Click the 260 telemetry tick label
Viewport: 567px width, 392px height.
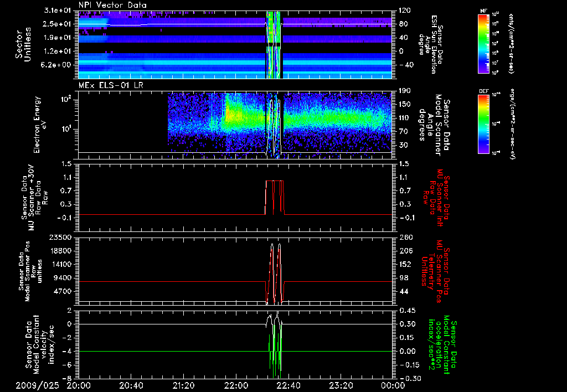[x=405, y=237]
